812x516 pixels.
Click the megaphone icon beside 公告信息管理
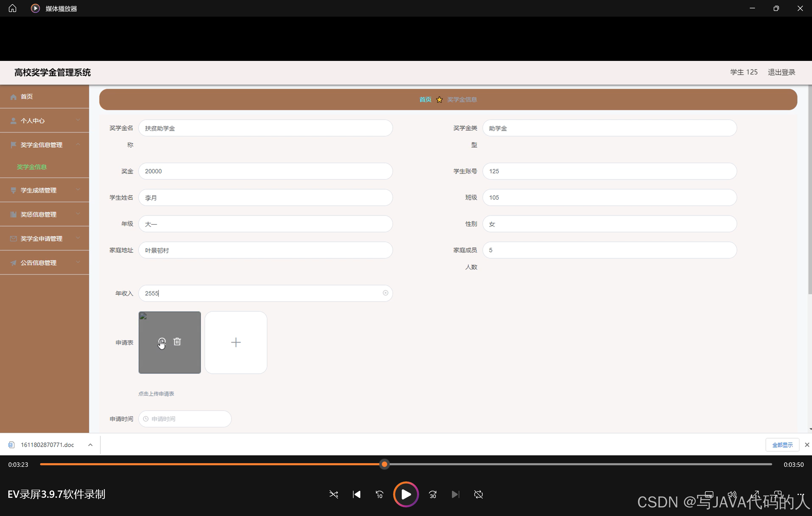point(14,263)
